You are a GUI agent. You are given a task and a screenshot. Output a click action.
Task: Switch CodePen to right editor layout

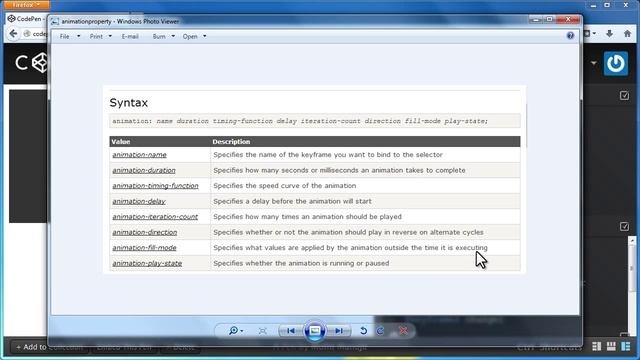point(625,347)
